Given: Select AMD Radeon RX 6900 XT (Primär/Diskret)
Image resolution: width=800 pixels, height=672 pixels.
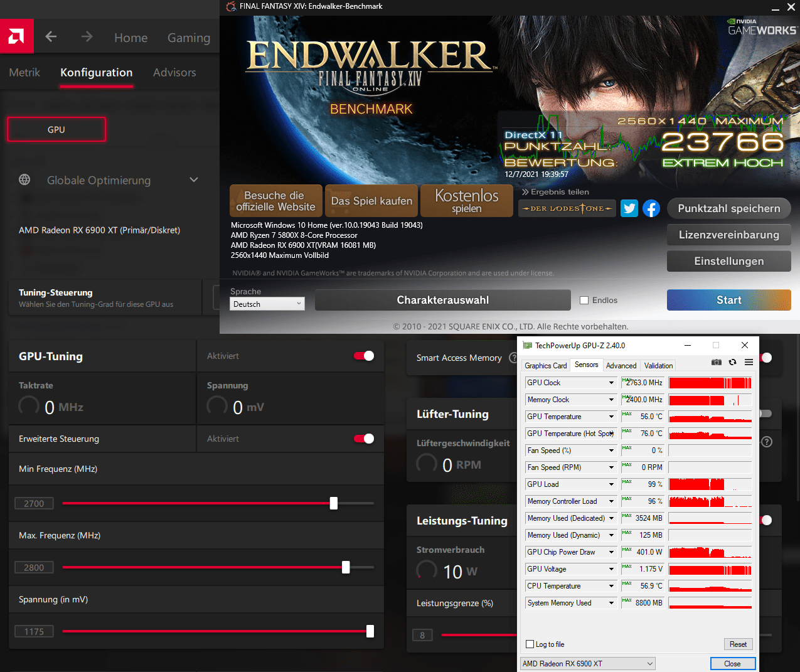Looking at the screenshot, I should 99,230.
